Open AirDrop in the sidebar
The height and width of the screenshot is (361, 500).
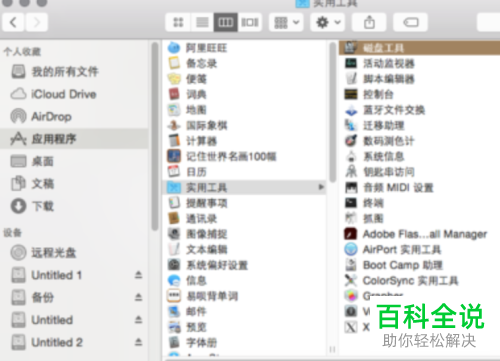tap(74, 117)
